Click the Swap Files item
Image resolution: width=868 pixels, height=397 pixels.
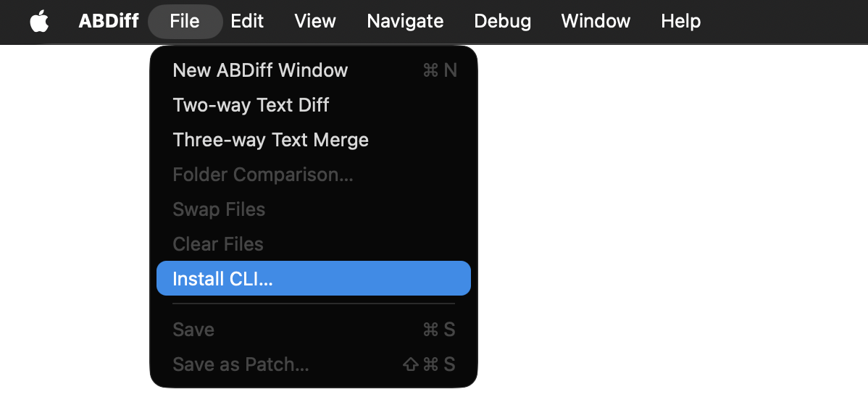coord(219,209)
